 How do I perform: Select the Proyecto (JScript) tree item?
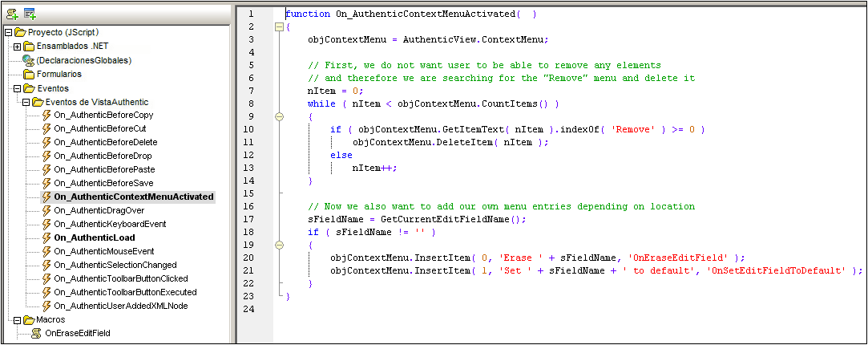[x=63, y=32]
